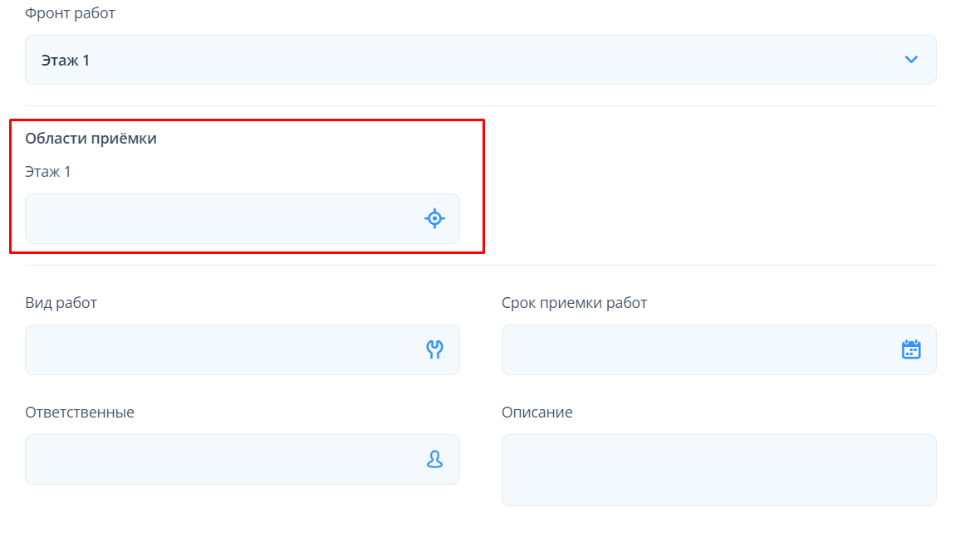Screen dimensions: 980x547
Task: Click the divider line below Фронт работ dropdown
Action: pyautogui.click(x=480, y=105)
